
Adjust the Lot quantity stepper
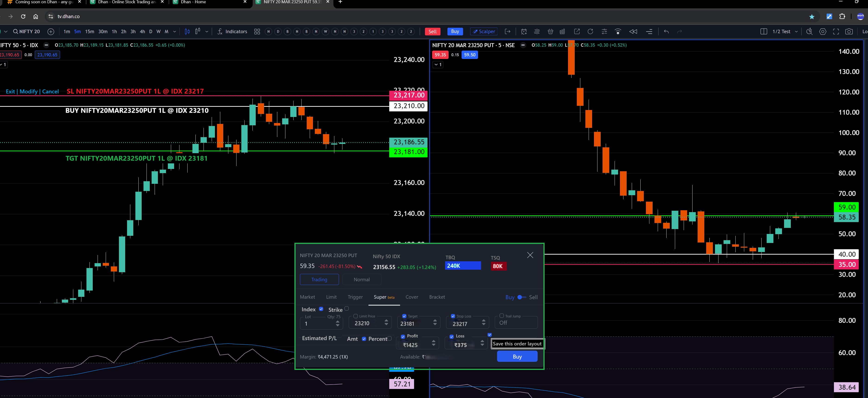click(338, 324)
